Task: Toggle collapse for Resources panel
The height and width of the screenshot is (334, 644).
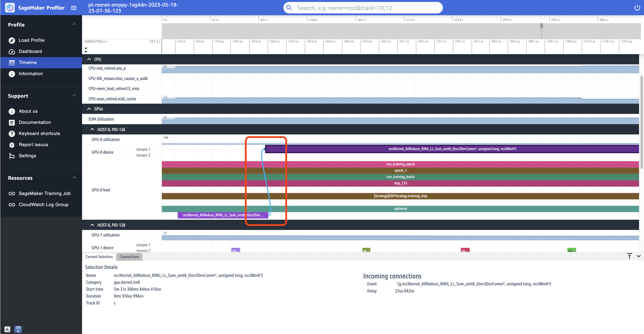Action: [75, 178]
